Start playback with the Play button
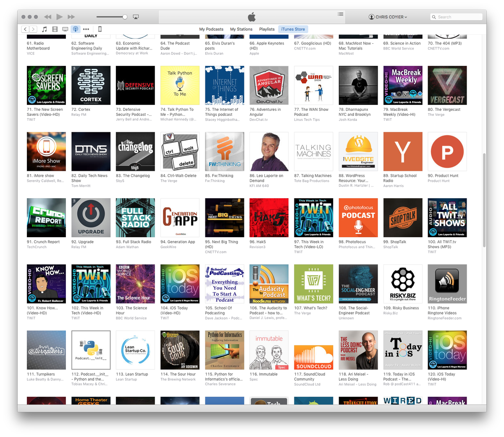Screen dimensions: 504x437 point(60,17)
